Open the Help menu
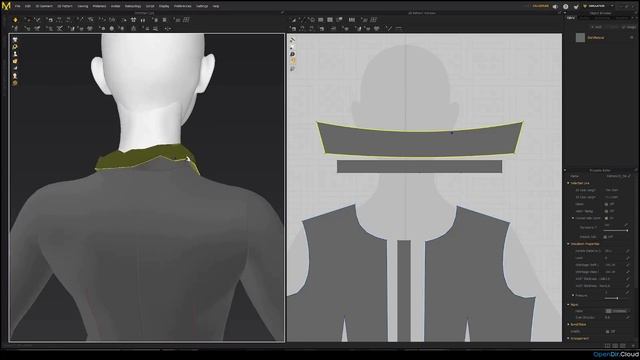Screen dimensions: 640x360 pos(216,6)
